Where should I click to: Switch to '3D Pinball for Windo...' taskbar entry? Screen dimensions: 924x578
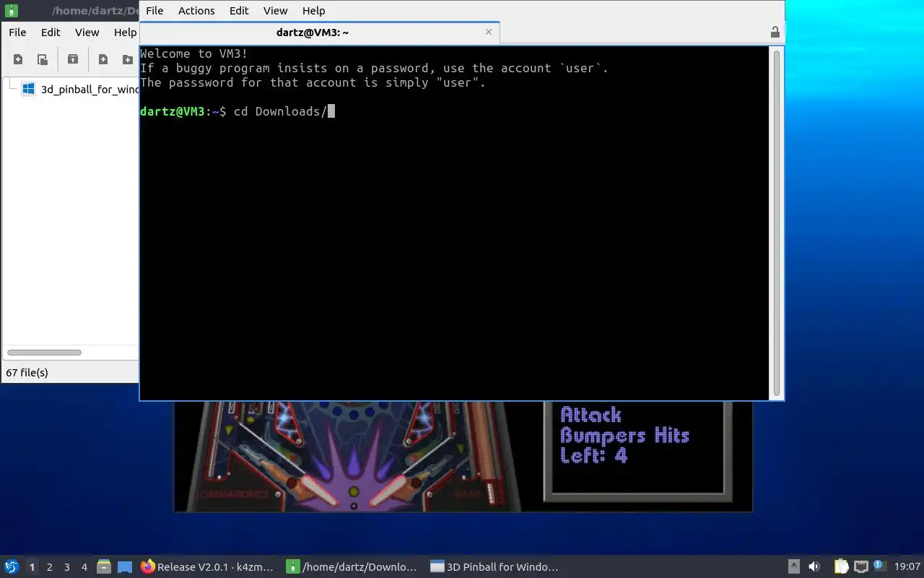click(494, 567)
